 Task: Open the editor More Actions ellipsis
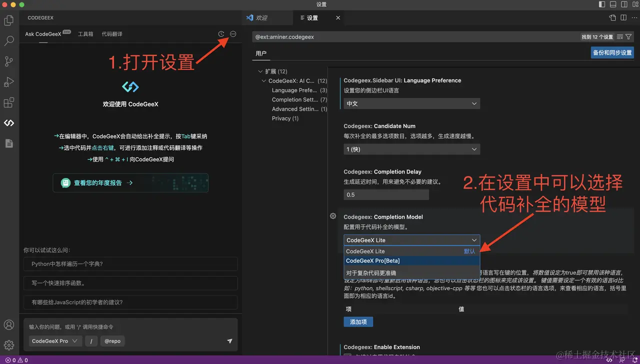coord(633,17)
